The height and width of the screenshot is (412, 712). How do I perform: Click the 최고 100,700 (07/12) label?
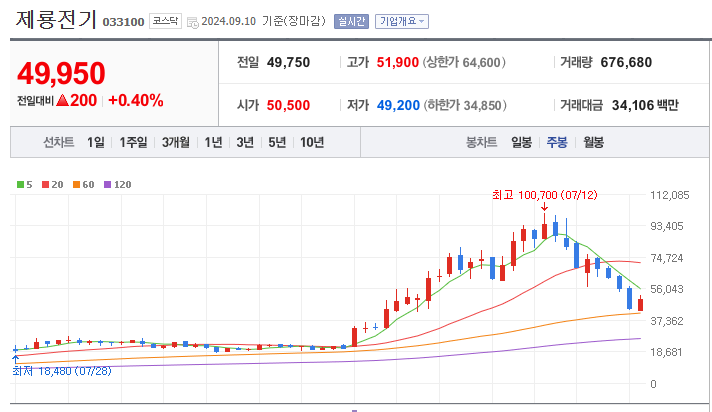click(544, 195)
